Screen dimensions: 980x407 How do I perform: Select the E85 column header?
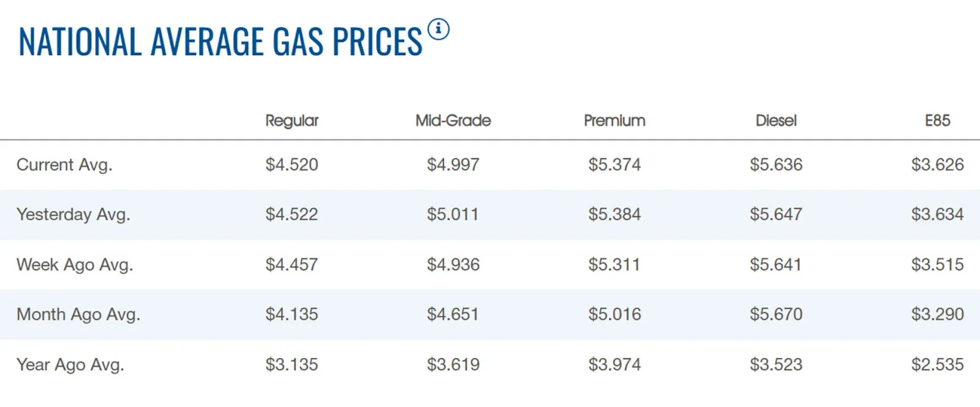click(x=937, y=120)
